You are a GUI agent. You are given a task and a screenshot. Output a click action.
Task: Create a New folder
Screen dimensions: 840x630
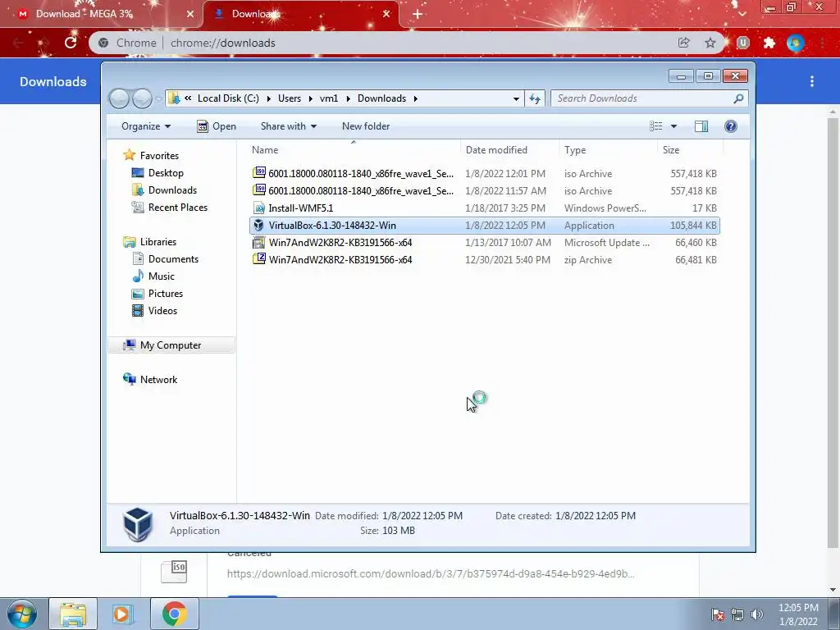click(x=366, y=126)
